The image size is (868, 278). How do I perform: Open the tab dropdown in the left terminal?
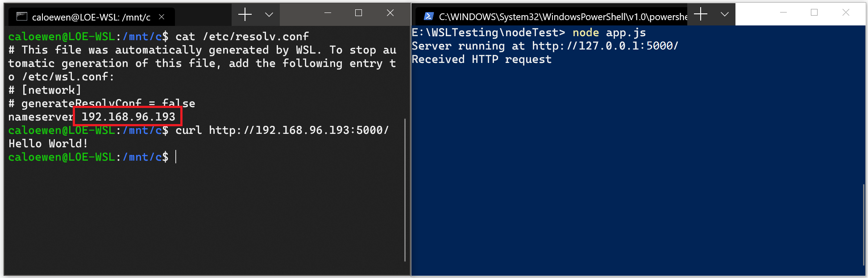click(269, 15)
